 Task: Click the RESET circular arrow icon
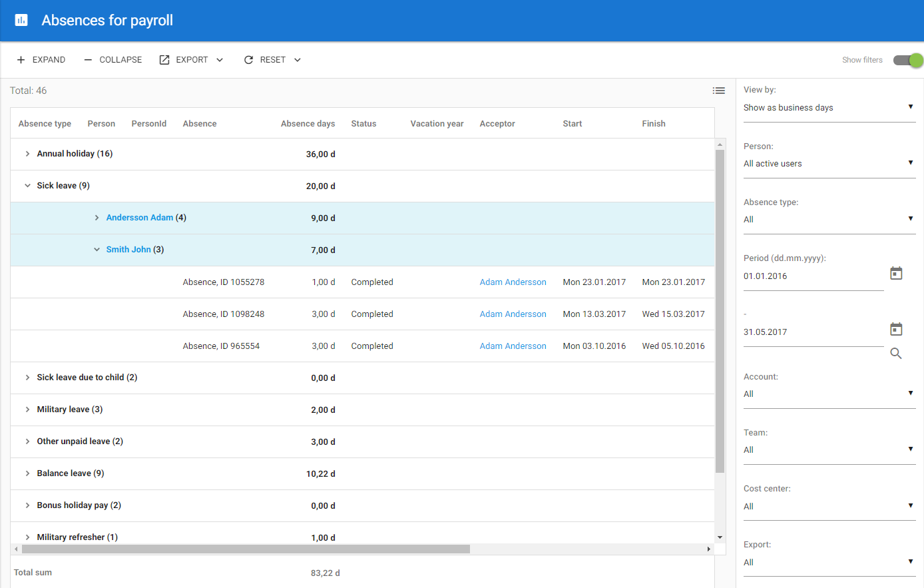coord(248,60)
